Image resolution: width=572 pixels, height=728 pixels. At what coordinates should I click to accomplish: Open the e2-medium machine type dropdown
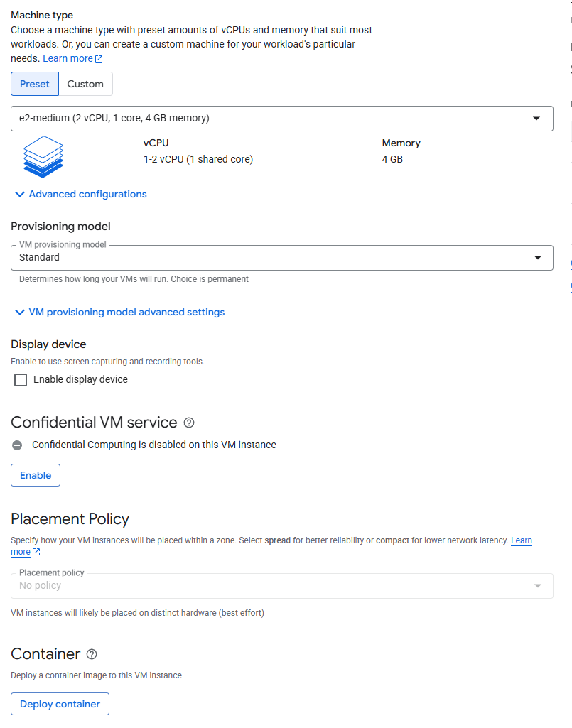[281, 119]
